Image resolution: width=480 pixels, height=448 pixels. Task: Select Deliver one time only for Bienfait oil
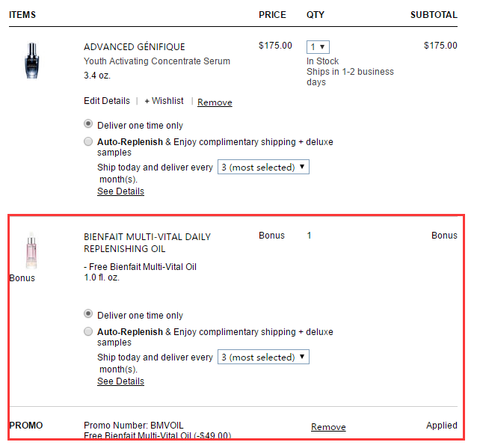pyautogui.click(x=88, y=314)
